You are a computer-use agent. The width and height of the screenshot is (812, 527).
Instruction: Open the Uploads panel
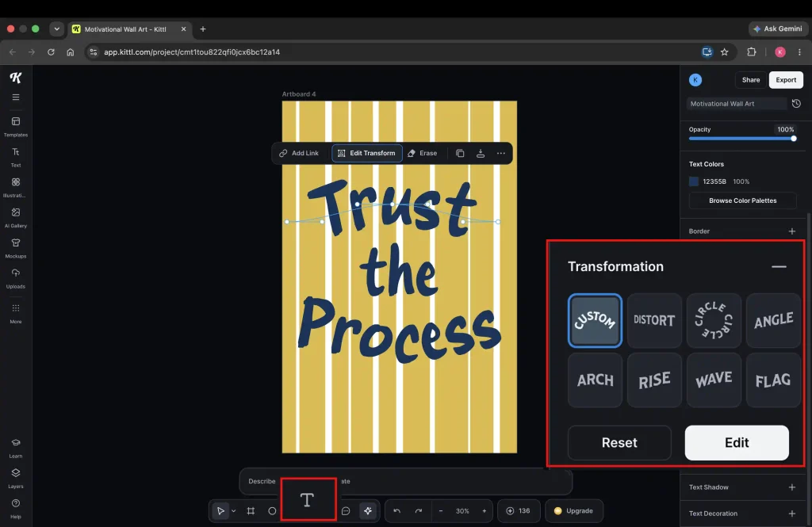[x=16, y=278]
